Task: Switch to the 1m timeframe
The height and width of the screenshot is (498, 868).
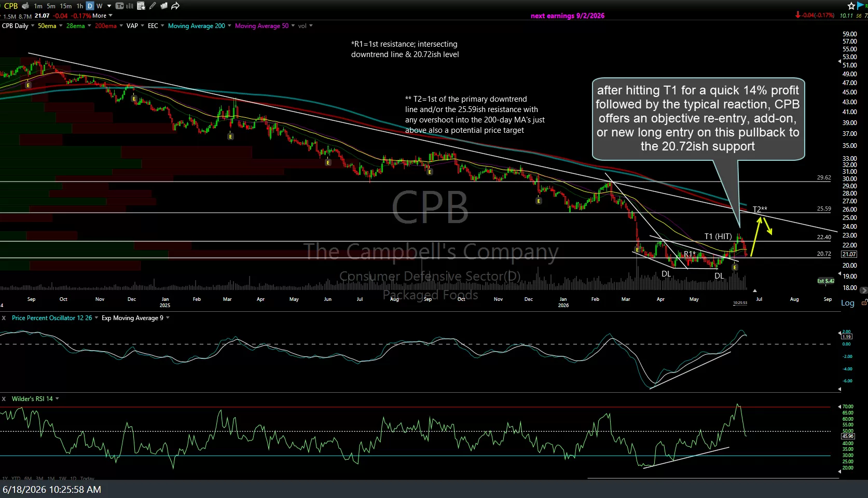Action: (x=38, y=6)
